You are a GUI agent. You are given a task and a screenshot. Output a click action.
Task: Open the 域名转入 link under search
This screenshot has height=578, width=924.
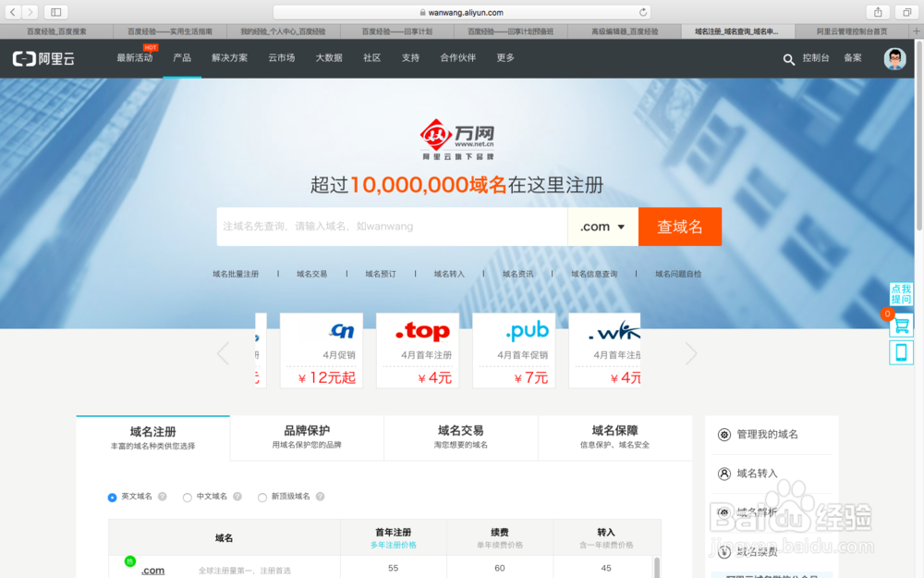(449, 275)
